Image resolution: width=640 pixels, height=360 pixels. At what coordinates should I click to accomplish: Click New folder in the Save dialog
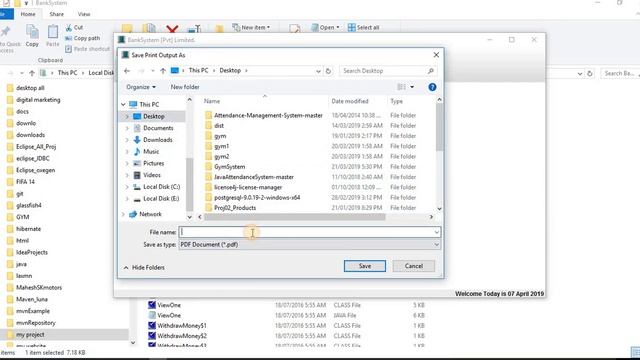[185, 87]
